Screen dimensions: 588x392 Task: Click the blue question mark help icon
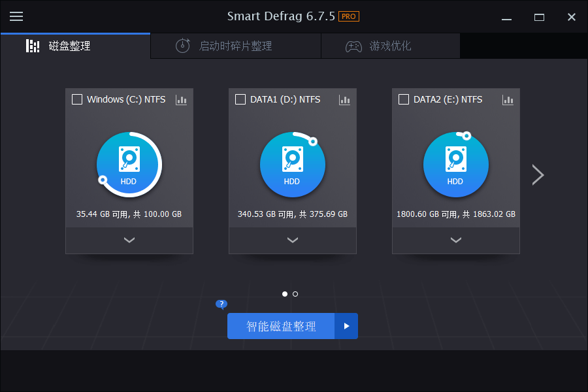(x=221, y=304)
